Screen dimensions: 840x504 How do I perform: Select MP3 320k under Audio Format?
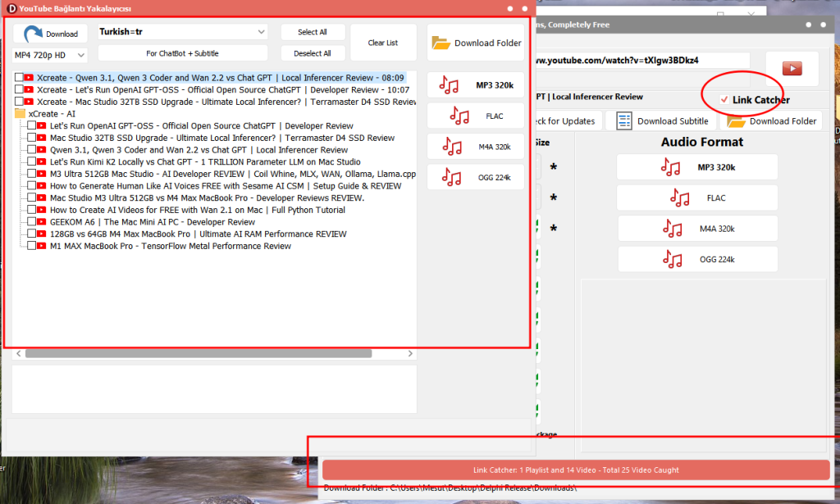tap(697, 167)
